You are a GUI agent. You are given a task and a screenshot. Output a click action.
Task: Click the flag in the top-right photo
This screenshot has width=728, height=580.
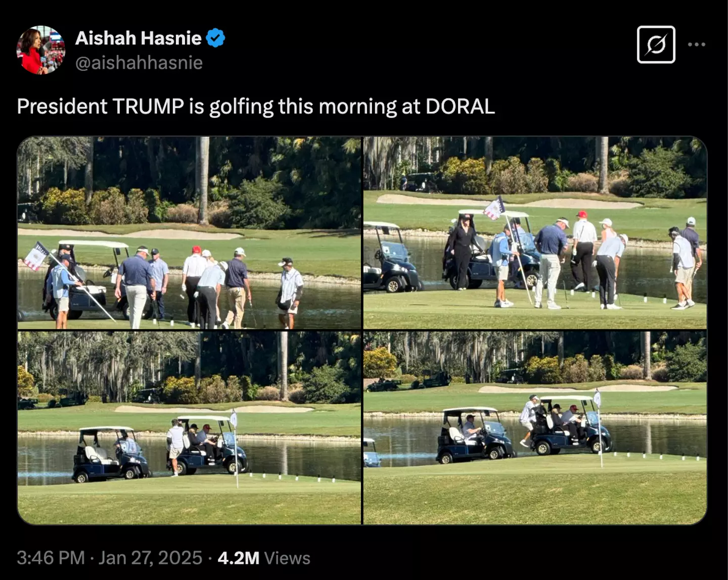coord(494,208)
